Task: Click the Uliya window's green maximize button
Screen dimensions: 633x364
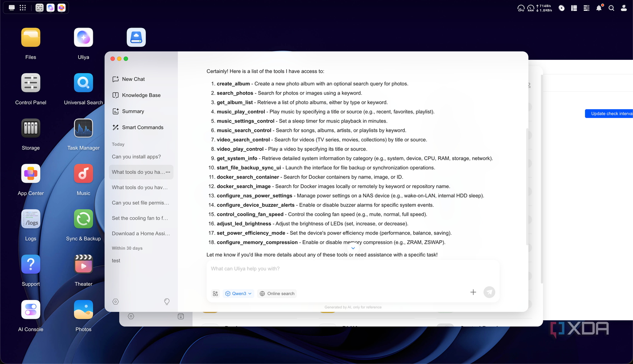Action: click(x=126, y=59)
